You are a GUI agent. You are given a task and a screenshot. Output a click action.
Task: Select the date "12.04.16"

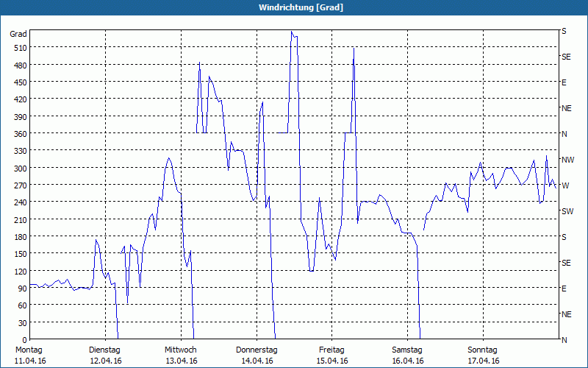point(106,361)
